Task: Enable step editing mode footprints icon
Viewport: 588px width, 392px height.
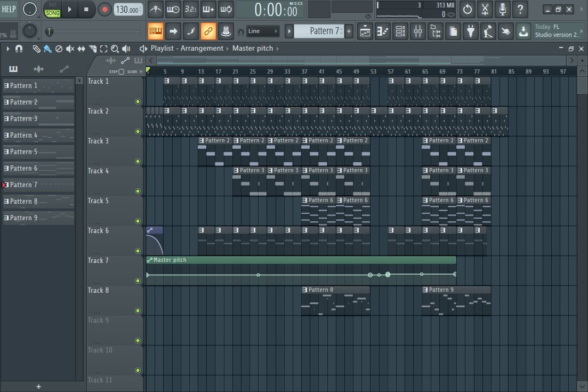Action: coord(190,31)
